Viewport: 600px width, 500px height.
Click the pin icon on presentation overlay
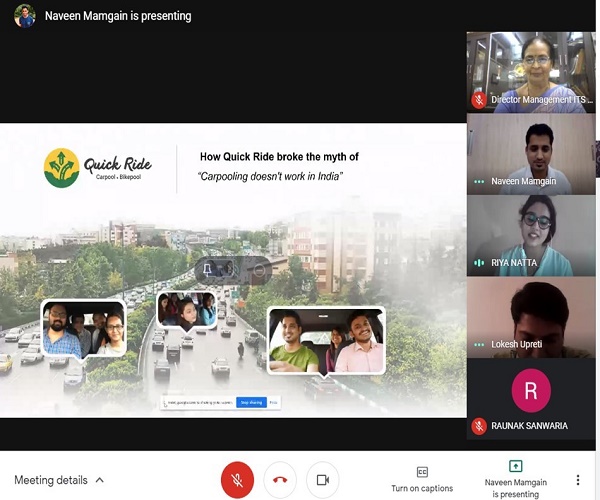tap(207, 269)
